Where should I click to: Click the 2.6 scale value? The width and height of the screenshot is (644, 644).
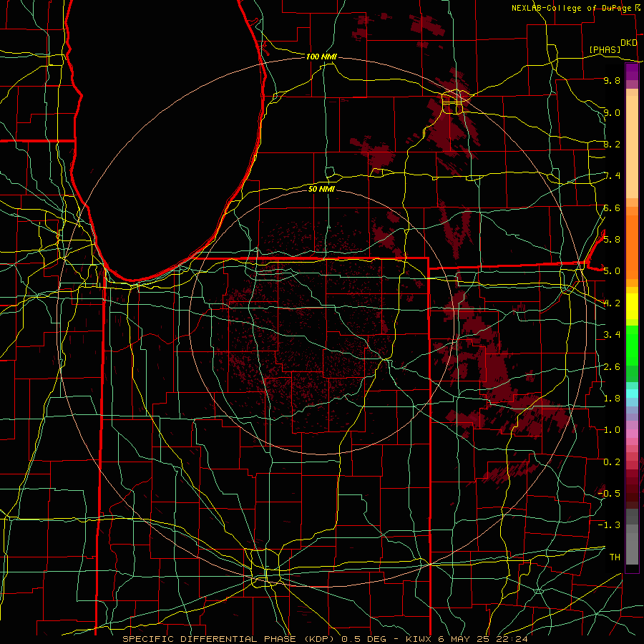(612, 366)
